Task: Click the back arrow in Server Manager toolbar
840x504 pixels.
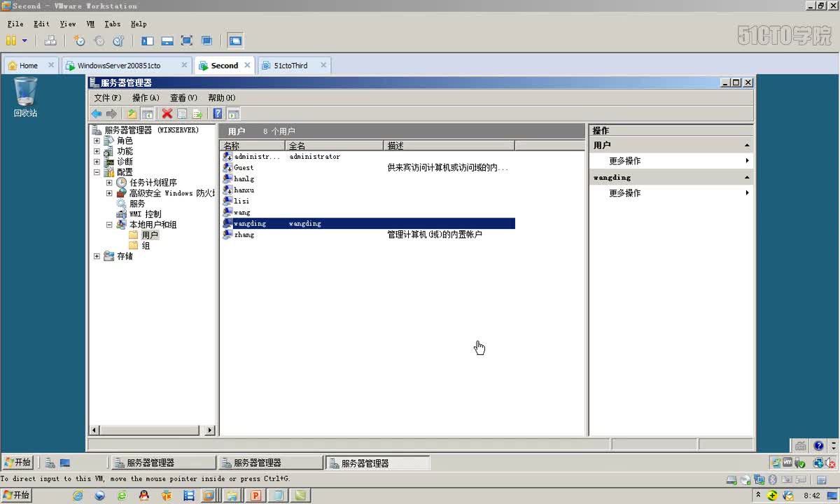Action: pyautogui.click(x=97, y=113)
